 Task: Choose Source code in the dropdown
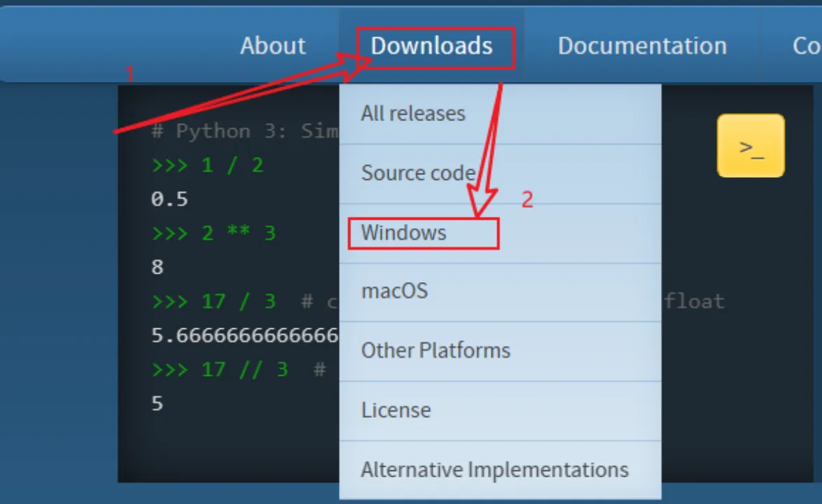tap(418, 173)
